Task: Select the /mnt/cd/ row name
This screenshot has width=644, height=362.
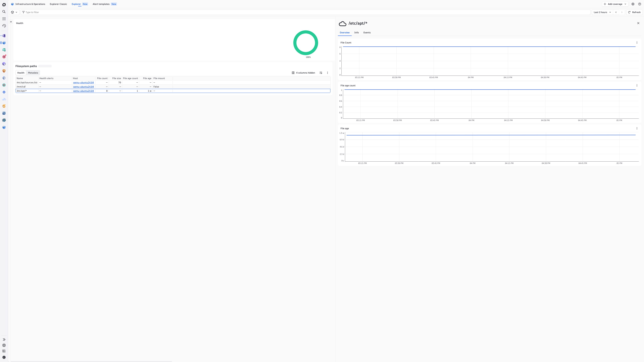Action: coord(21,87)
